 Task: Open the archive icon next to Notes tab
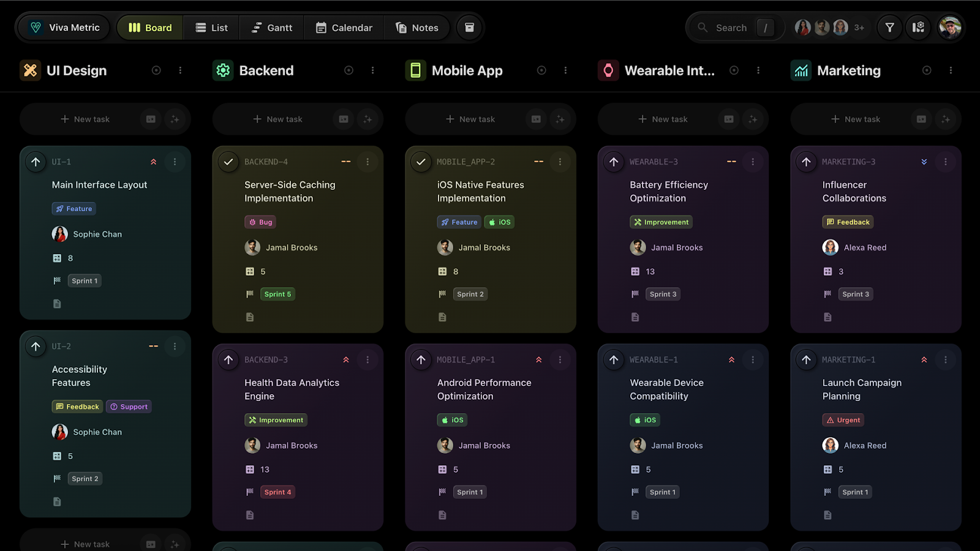point(469,27)
